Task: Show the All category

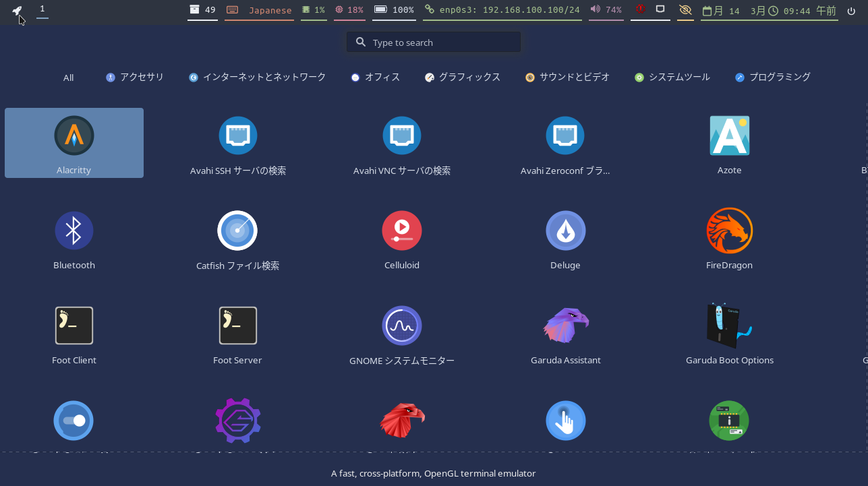Action: (x=68, y=78)
